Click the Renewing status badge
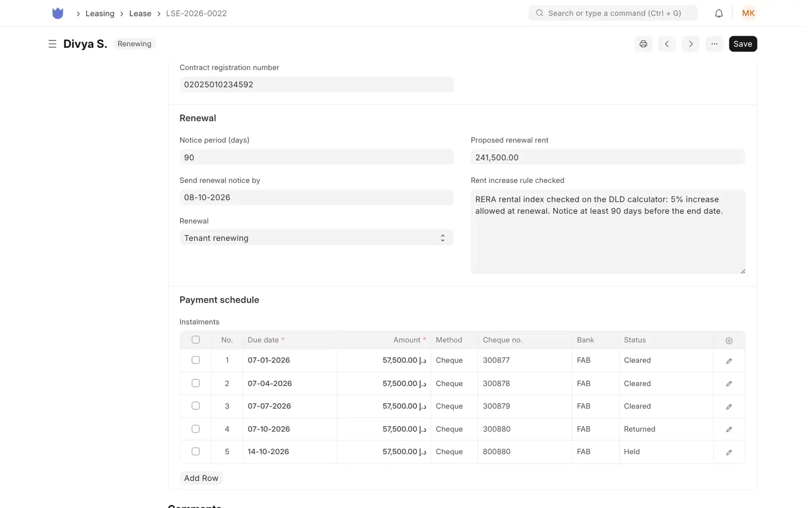The width and height of the screenshot is (812, 508). click(134, 44)
